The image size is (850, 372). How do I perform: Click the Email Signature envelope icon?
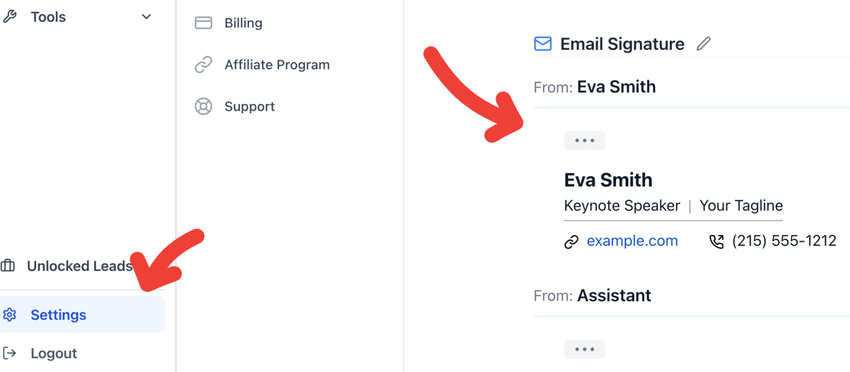tap(543, 43)
